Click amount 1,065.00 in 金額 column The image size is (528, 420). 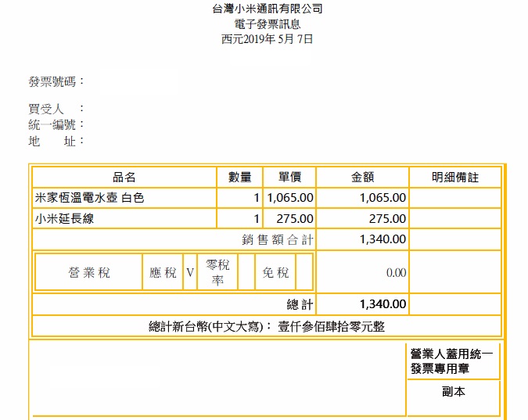pyautogui.click(x=383, y=198)
